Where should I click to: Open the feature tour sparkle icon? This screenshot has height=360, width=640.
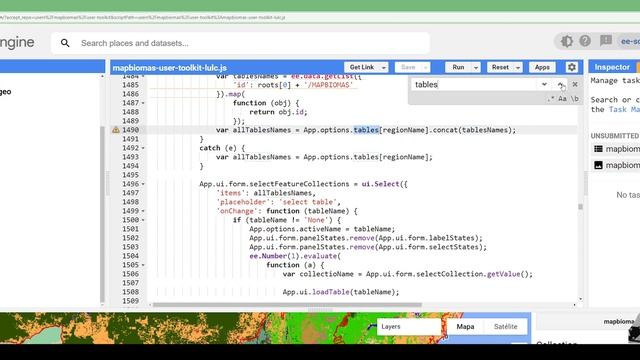pos(567,41)
